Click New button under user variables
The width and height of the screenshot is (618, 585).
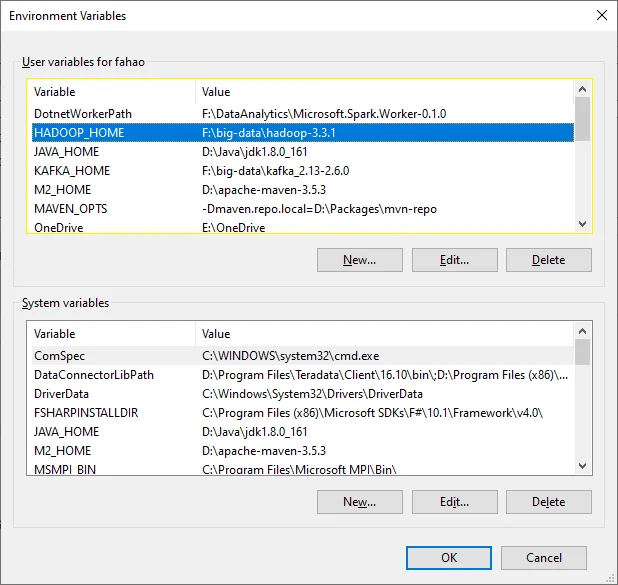point(359,260)
